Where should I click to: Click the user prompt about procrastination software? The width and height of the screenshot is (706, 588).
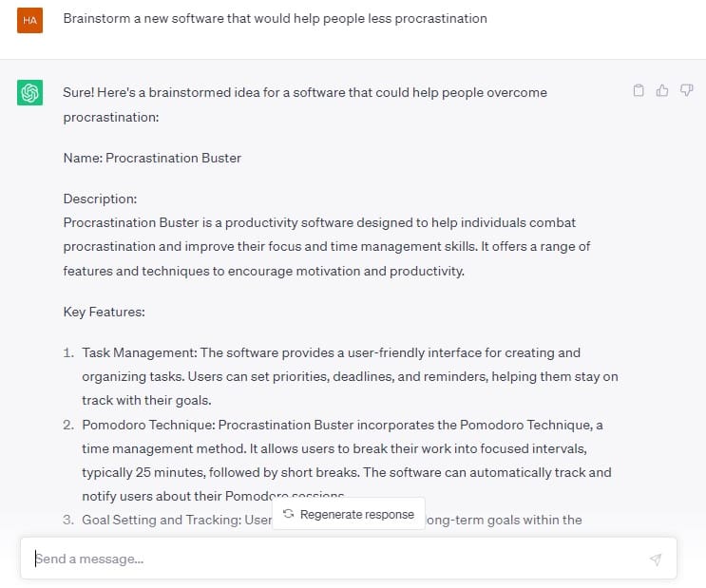pos(276,18)
